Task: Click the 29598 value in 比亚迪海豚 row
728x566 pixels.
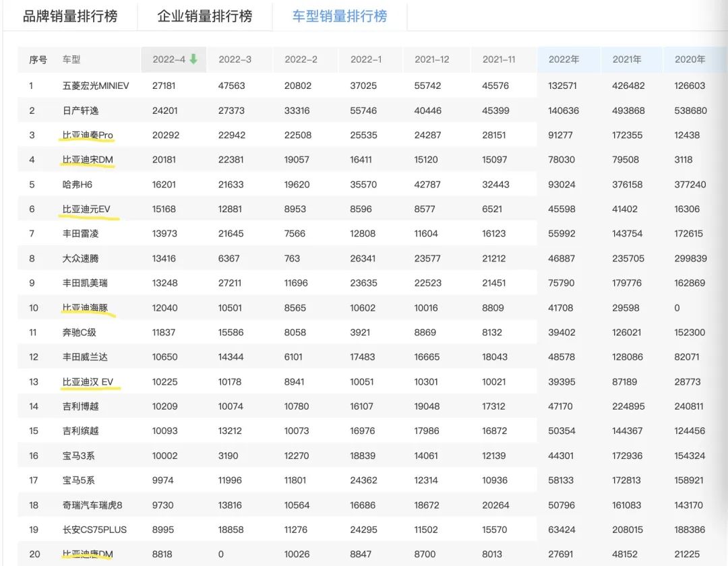Action: coord(626,307)
